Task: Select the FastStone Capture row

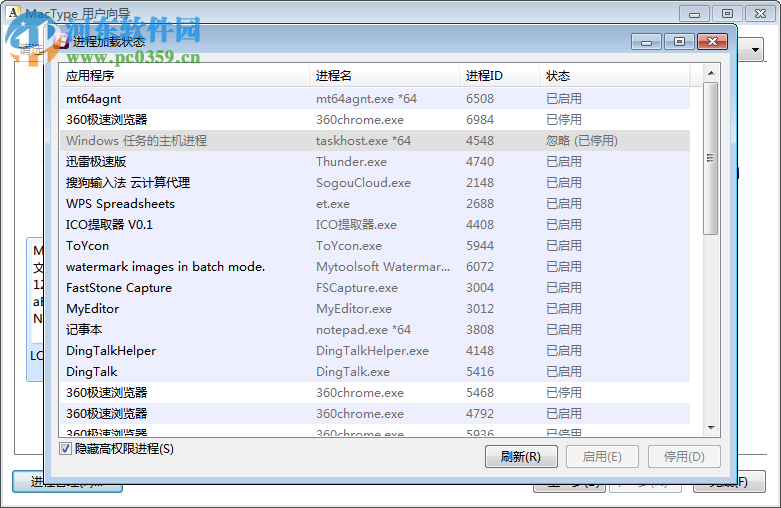Action: point(375,287)
